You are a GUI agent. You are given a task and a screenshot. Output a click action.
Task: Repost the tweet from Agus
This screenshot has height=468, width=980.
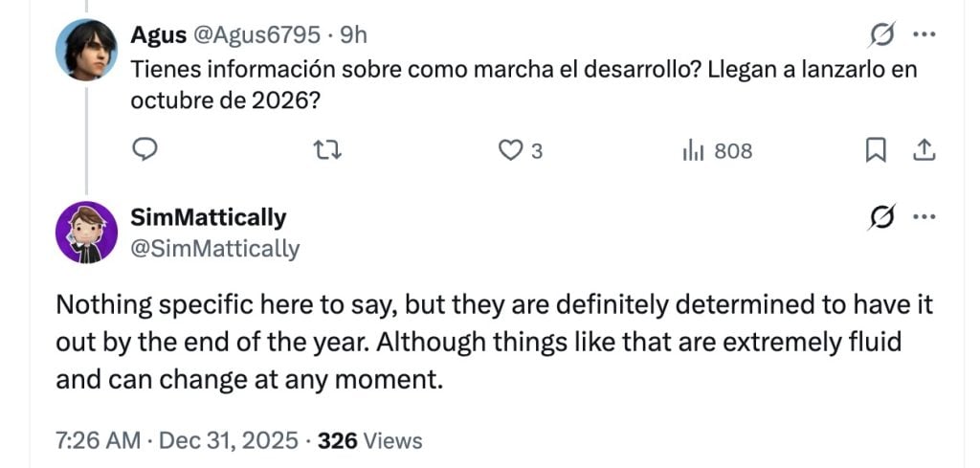coord(326,150)
